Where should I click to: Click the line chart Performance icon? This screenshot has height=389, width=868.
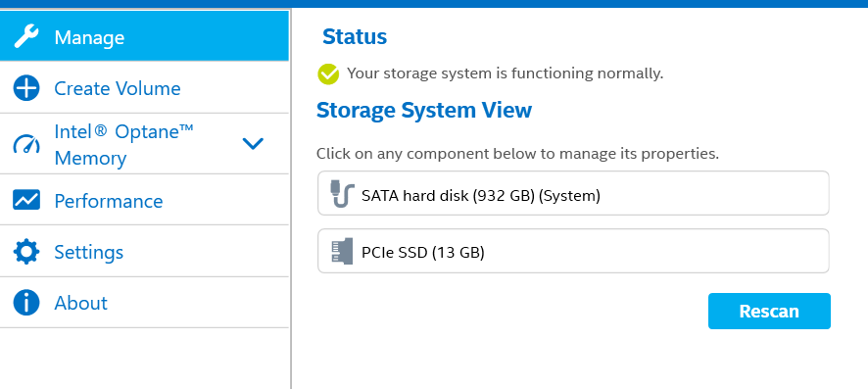coord(26,200)
